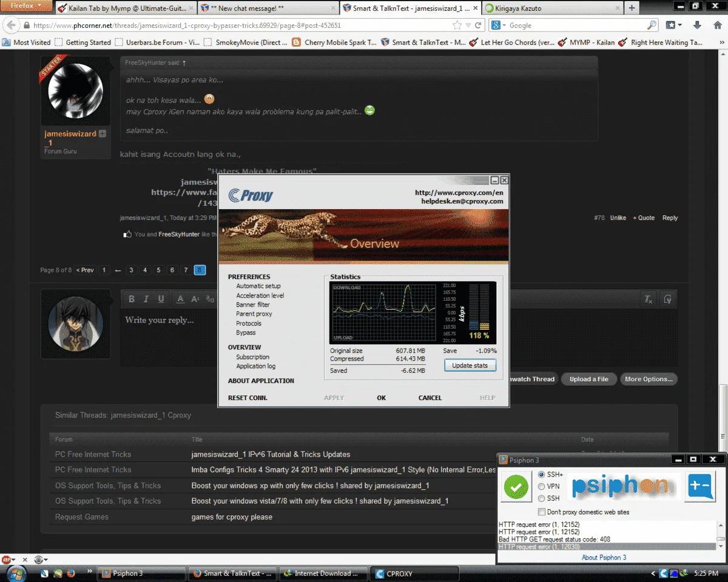The image size is (728, 582).
Task: Open the About Psiphon 3 link
Action: (604, 557)
